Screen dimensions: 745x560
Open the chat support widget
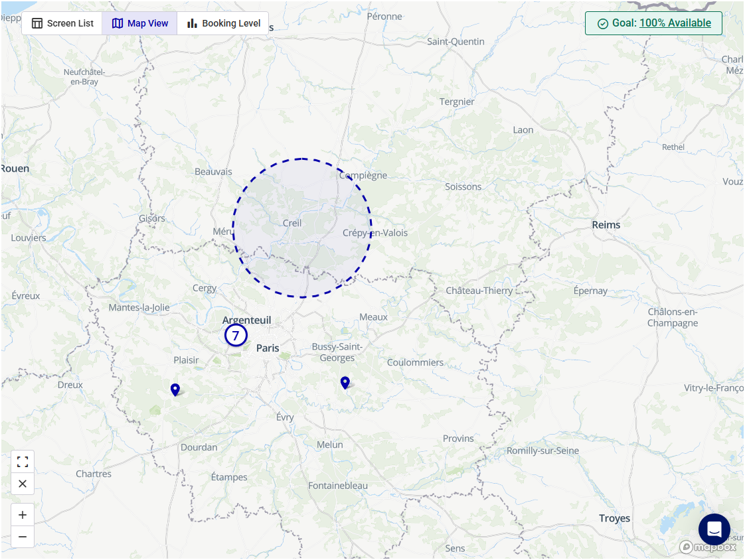(714, 529)
